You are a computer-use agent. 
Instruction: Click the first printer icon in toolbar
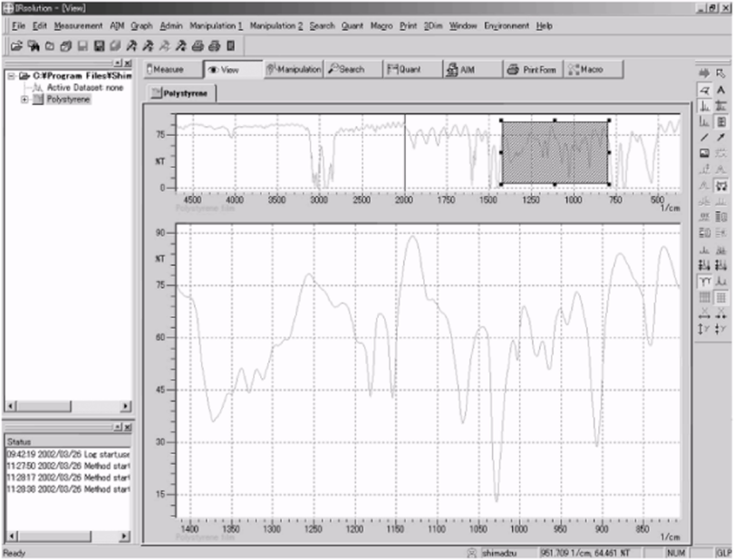(198, 46)
